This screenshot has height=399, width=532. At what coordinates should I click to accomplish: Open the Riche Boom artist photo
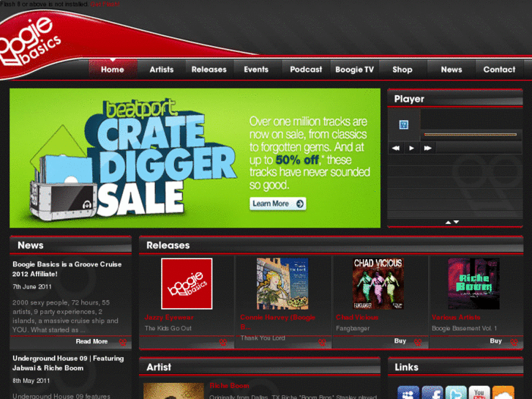[173, 391]
